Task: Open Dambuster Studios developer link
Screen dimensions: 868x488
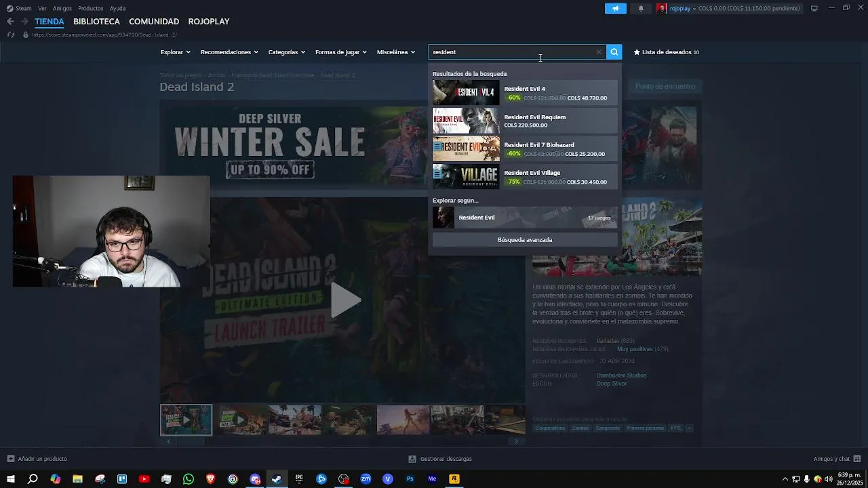Action: (621, 375)
